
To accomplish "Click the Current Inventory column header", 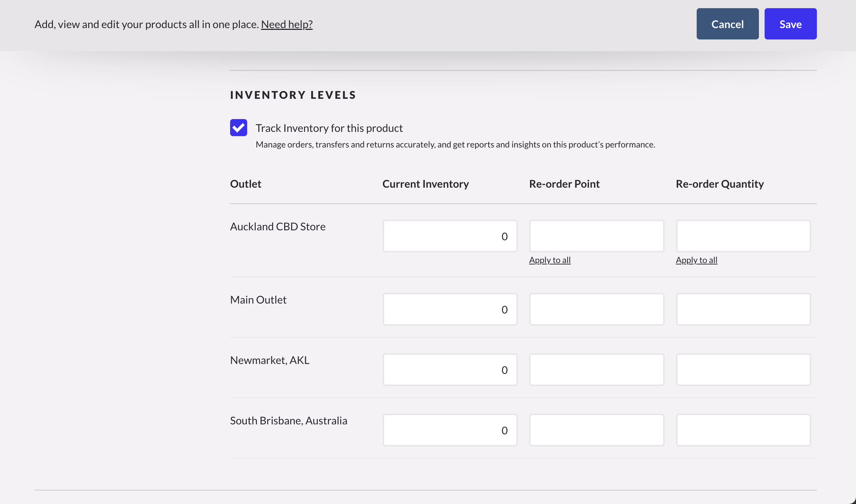I will [425, 184].
